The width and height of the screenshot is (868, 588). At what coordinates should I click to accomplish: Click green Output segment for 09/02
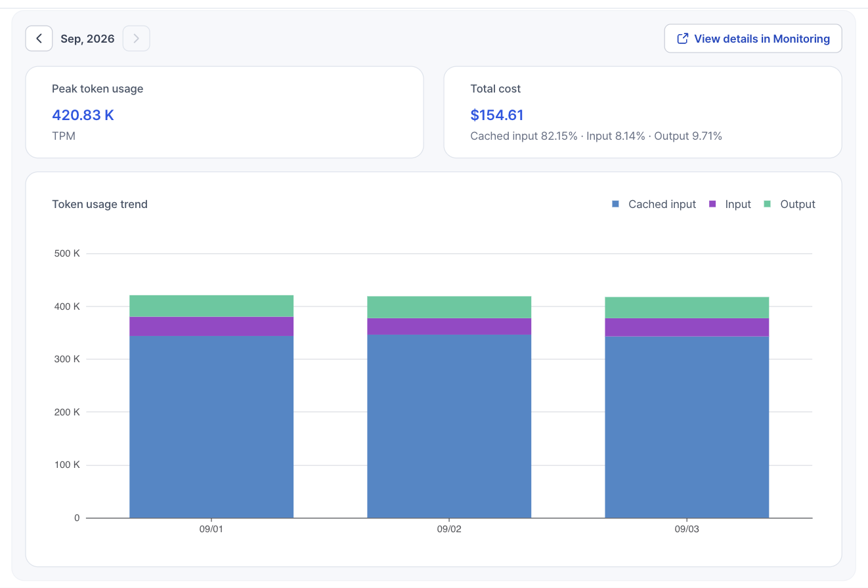tap(449, 307)
